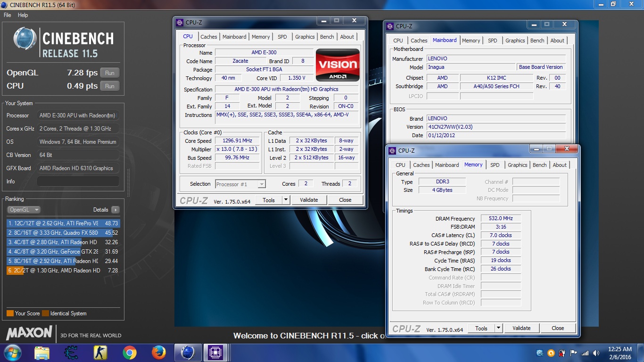
Task: Click the Close button in CPU-tab window
Action: point(345,200)
